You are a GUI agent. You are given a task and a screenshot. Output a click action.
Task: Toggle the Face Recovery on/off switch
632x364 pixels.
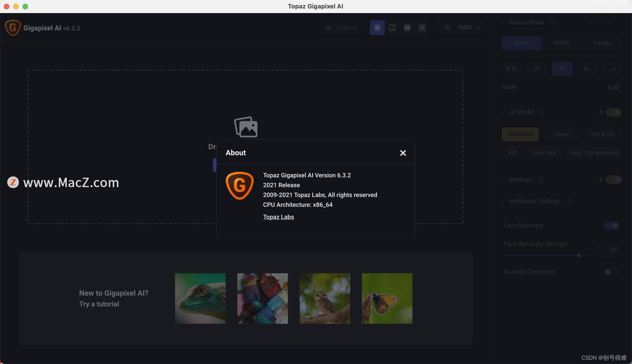(x=612, y=225)
